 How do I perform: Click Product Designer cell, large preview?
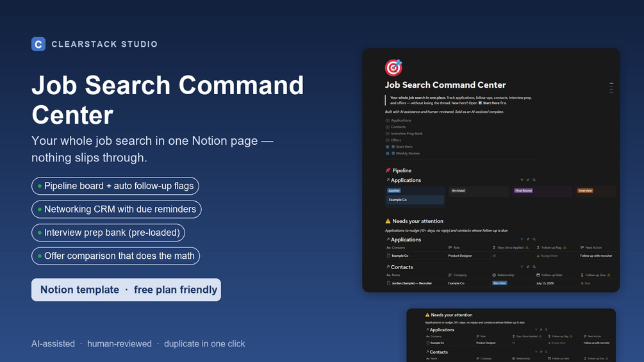460,256
